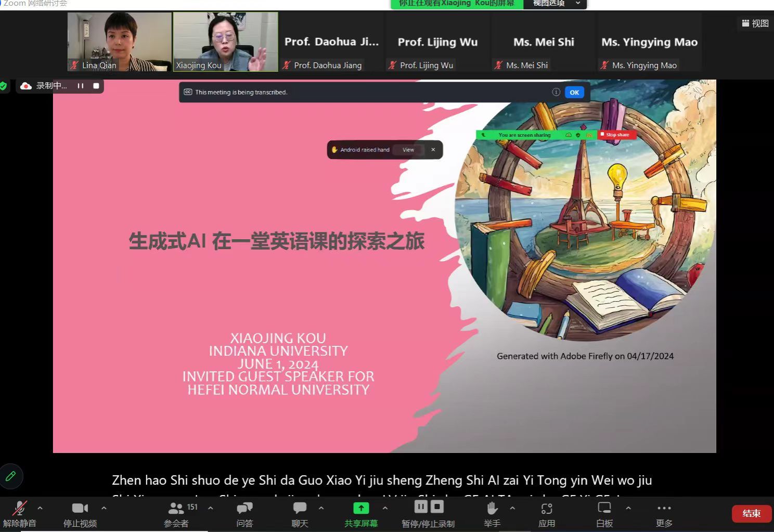
Task: Toggle the Stop Video camera icon
Action: [80, 508]
